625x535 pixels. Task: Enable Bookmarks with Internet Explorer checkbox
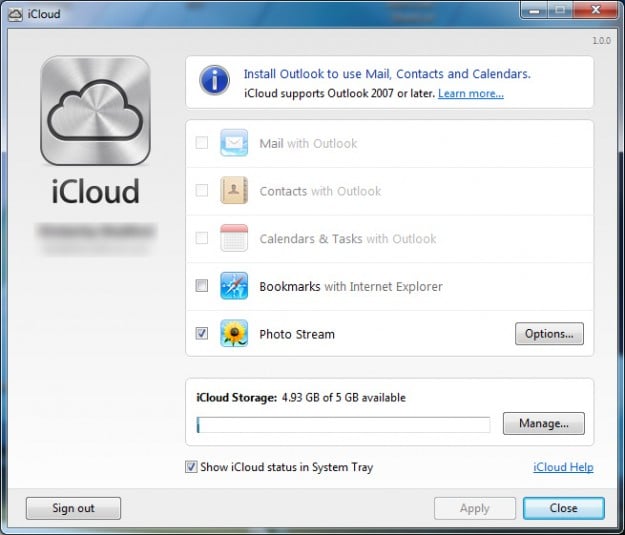[x=201, y=286]
